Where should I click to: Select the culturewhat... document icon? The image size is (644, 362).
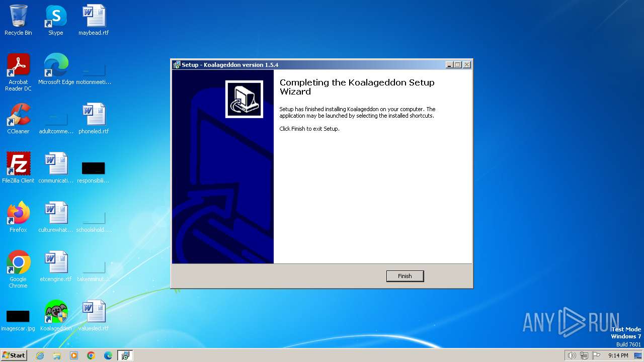[56, 217]
